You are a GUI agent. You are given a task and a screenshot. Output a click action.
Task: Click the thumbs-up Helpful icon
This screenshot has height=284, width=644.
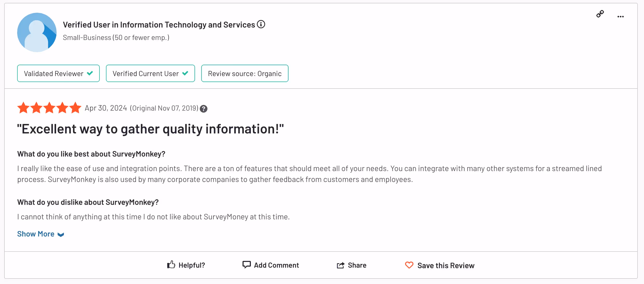coord(171,265)
